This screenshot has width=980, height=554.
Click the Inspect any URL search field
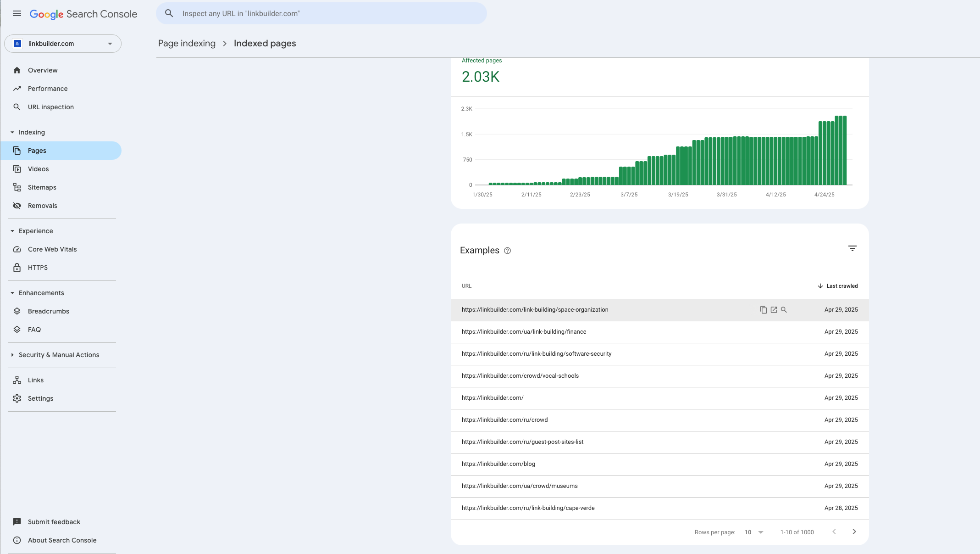coord(321,14)
